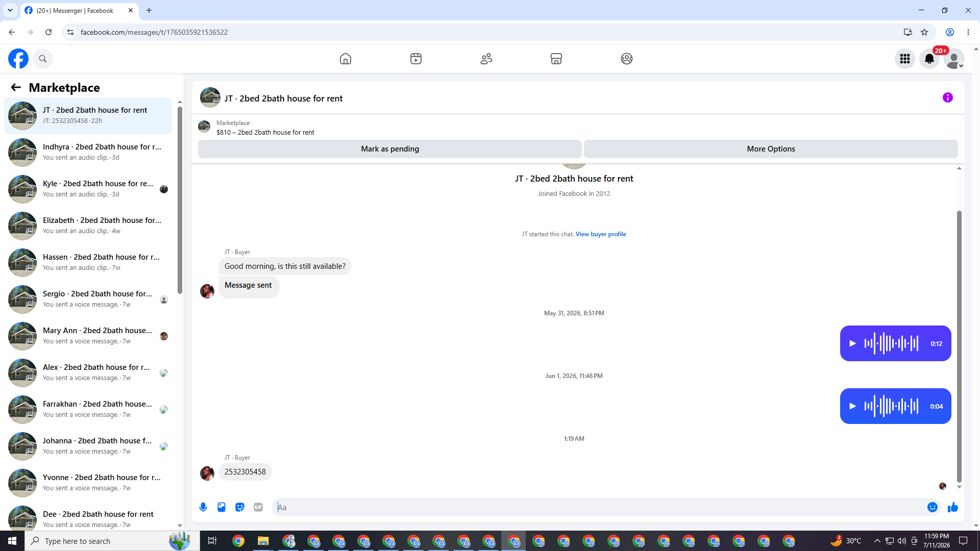View site information for facebook.com
This screenshot has height=551, width=980.
coord(70,32)
